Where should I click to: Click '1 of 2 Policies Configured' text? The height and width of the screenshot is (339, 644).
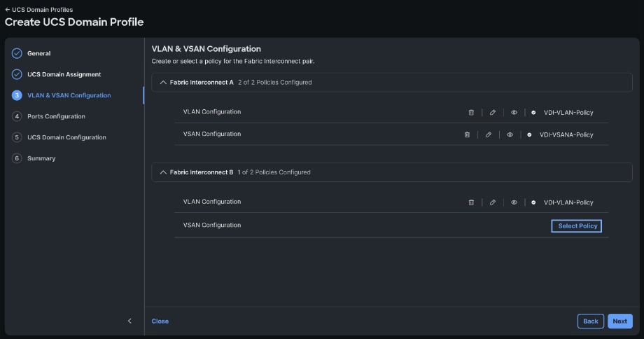(274, 172)
